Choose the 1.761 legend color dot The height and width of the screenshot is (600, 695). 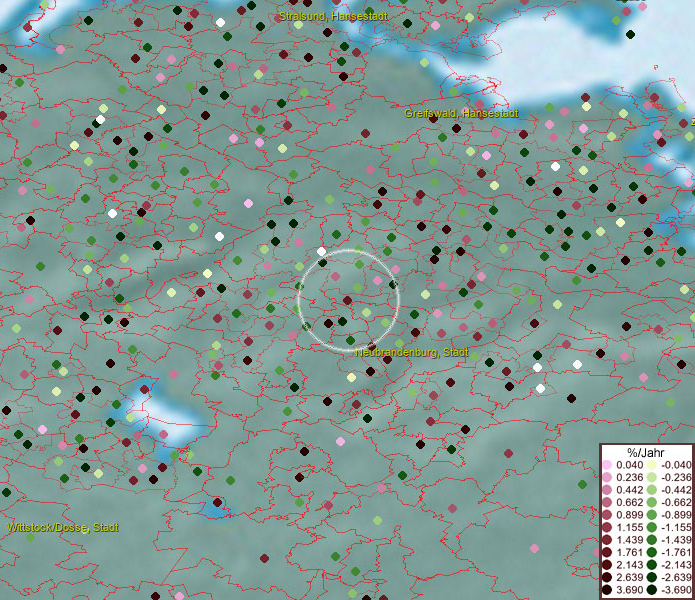point(607,552)
